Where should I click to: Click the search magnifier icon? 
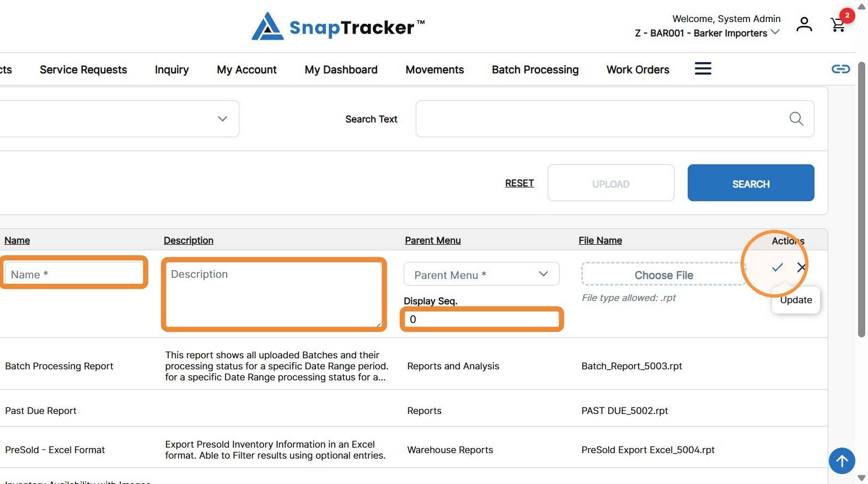point(796,119)
